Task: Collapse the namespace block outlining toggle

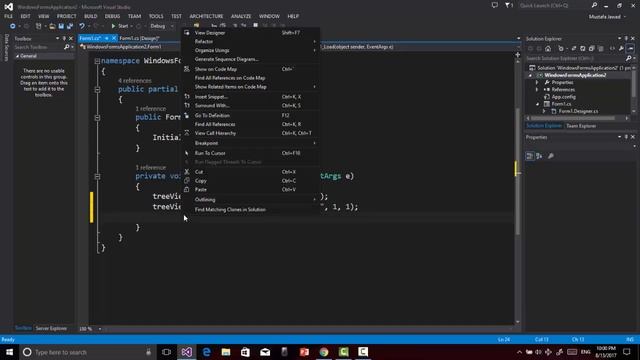Action: pos(97,61)
